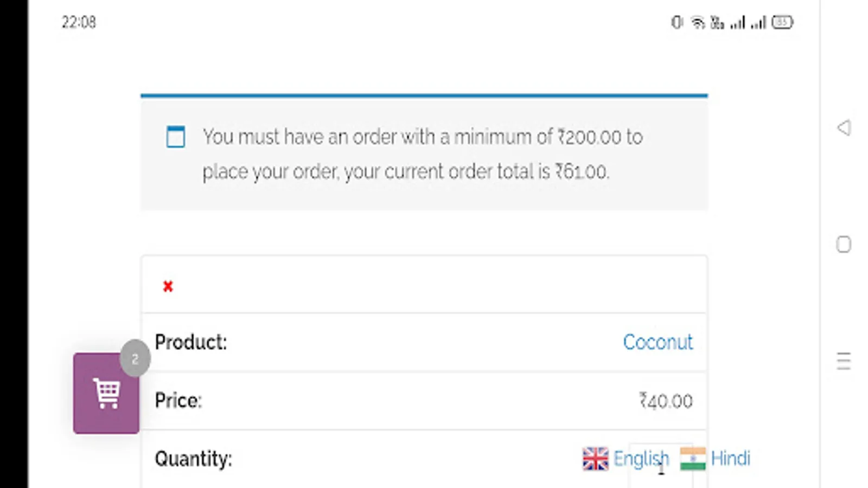
Task: Open the Android recent apps menu
Action: (844, 361)
